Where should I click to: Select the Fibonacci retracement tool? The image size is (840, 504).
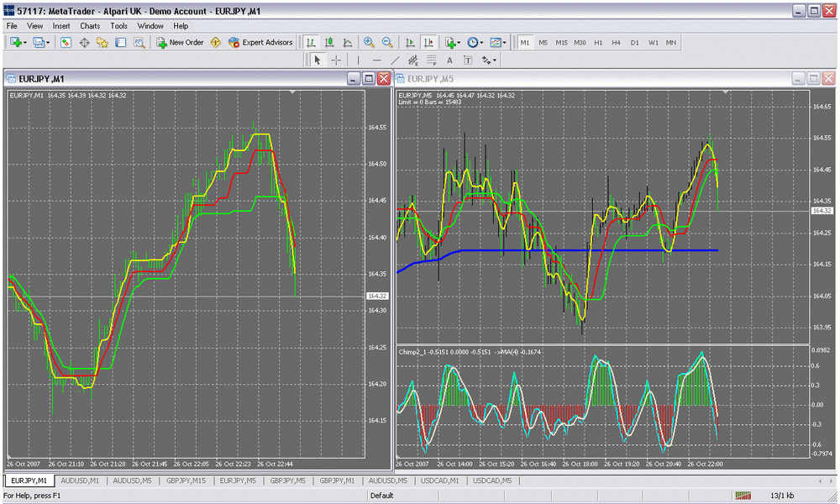click(x=431, y=60)
